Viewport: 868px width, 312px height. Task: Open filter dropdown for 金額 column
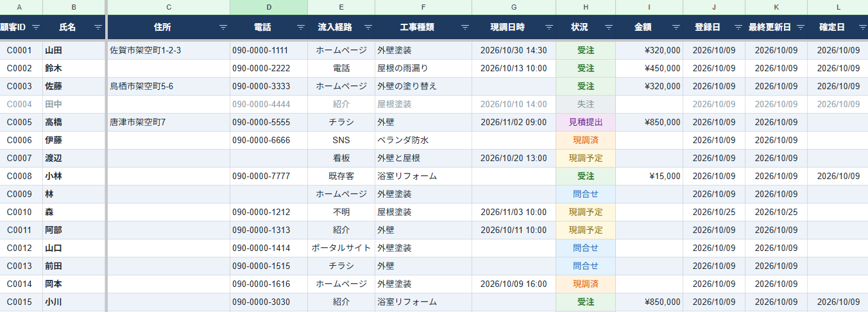point(676,28)
